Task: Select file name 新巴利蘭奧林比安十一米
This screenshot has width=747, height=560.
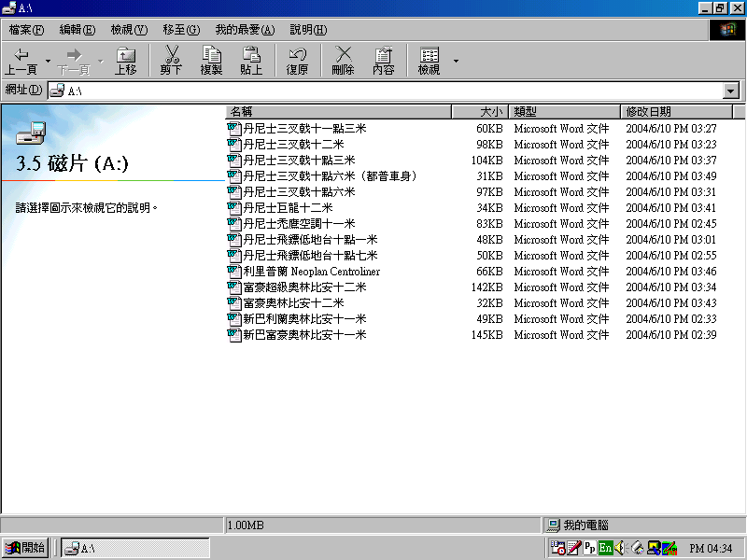Action: click(x=305, y=319)
